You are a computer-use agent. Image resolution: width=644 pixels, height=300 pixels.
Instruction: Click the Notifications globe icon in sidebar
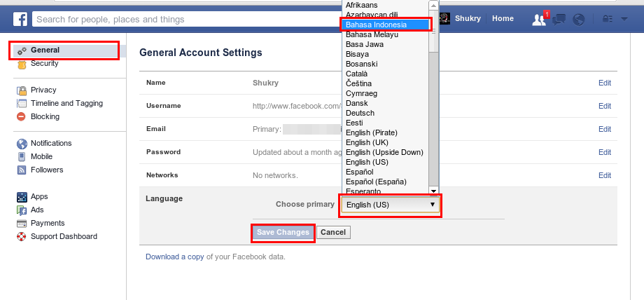[x=22, y=144]
